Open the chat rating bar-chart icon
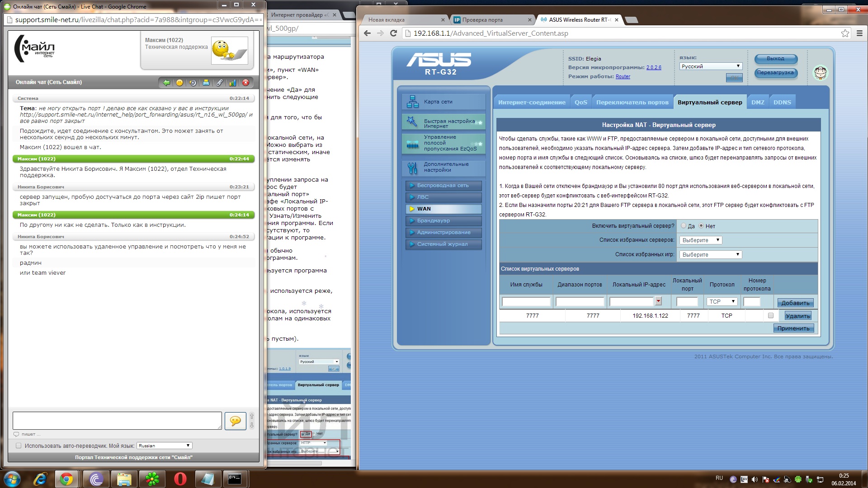Screen dimensions: 868x488 pos(232,83)
